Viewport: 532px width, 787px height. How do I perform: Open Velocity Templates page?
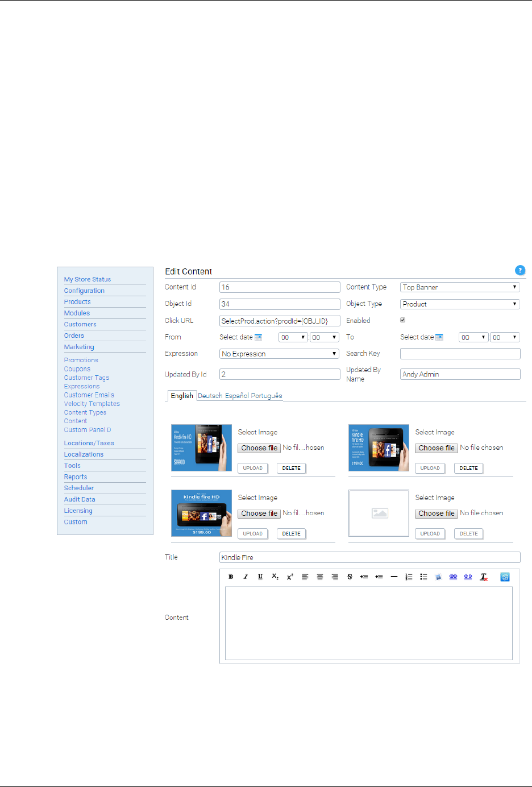pyautogui.click(x=92, y=404)
